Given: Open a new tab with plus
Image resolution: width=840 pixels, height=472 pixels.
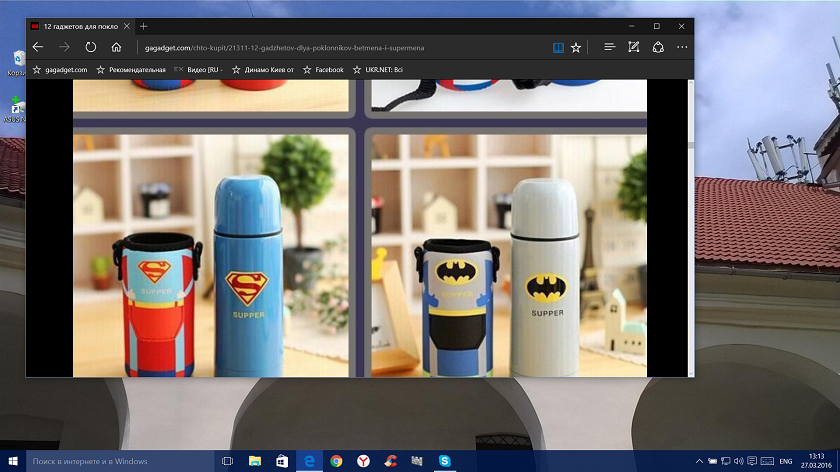Looking at the screenshot, I should point(144,26).
